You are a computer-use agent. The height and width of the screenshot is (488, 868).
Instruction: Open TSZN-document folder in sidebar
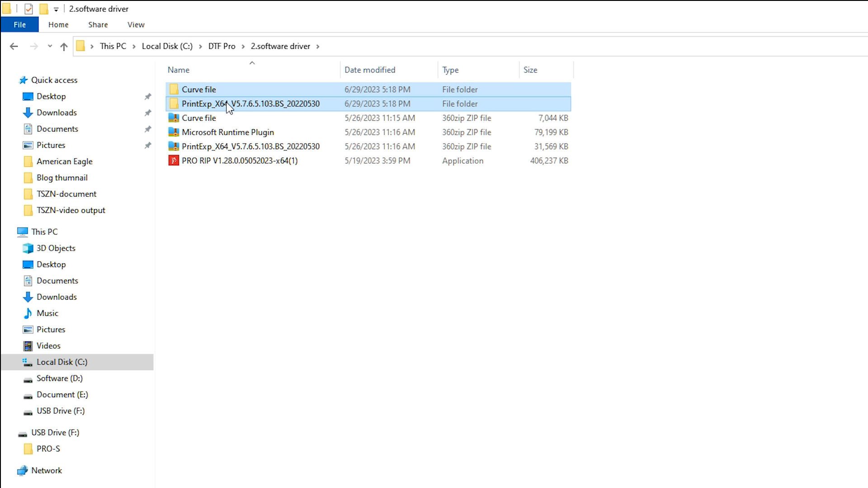[x=66, y=194]
